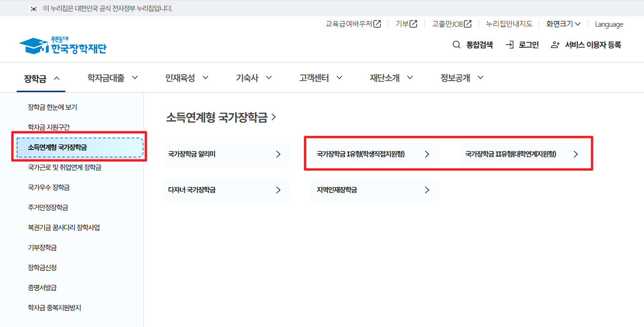Click the 기부 external link icon
The image size is (644, 327).
click(414, 23)
